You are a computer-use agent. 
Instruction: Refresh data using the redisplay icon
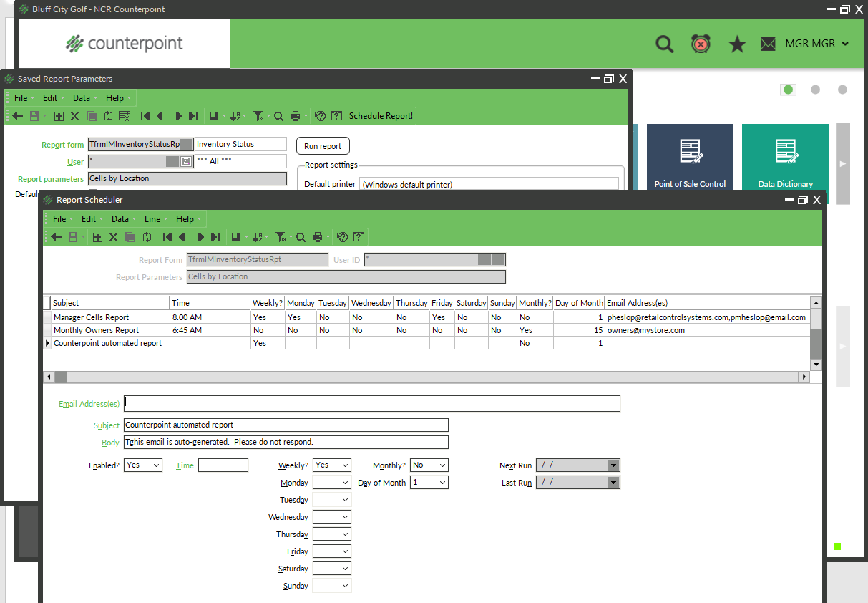tap(147, 236)
